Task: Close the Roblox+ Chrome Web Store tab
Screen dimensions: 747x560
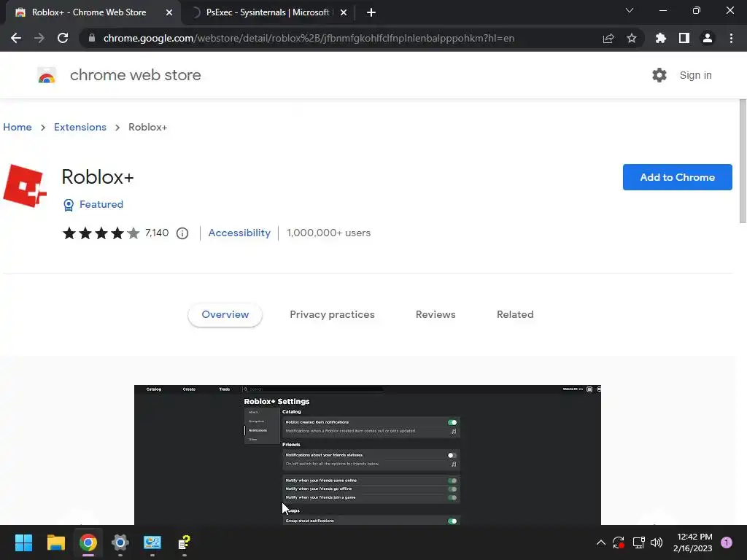Action: pos(169,12)
